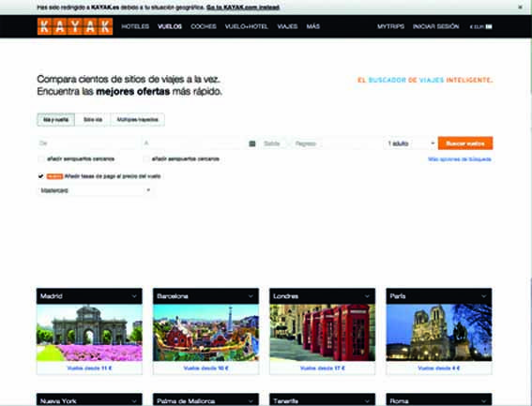The height and width of the screenshot is (406, 532).
Task: Click the EUR currency flag icon
Action: point(489,27)
